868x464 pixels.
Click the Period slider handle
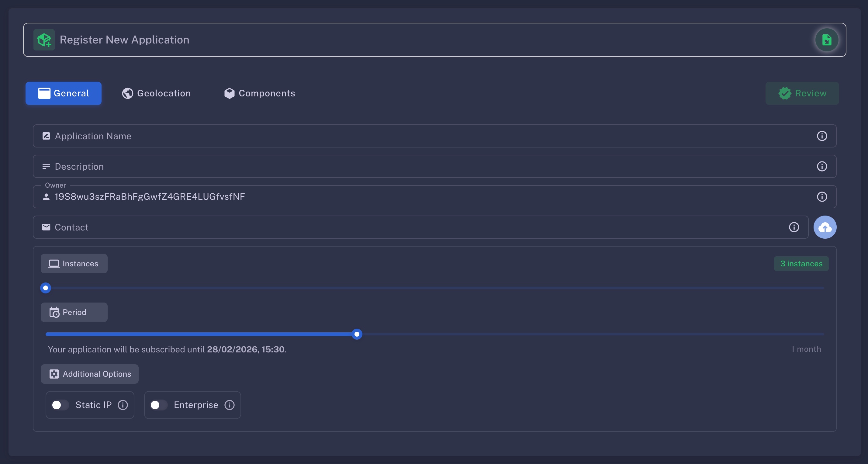357,334
